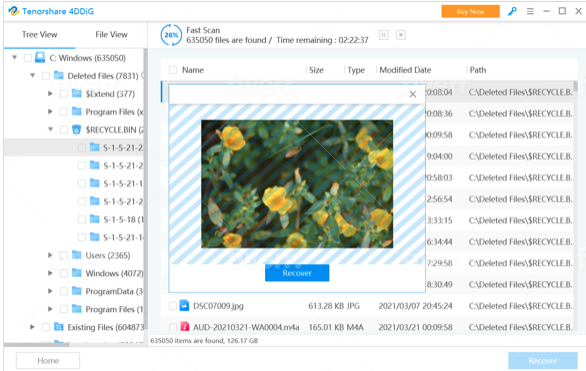This screenshot has width=586, height=371.
Task: Check the C: Windows checkbox
Action: (28, 58)
